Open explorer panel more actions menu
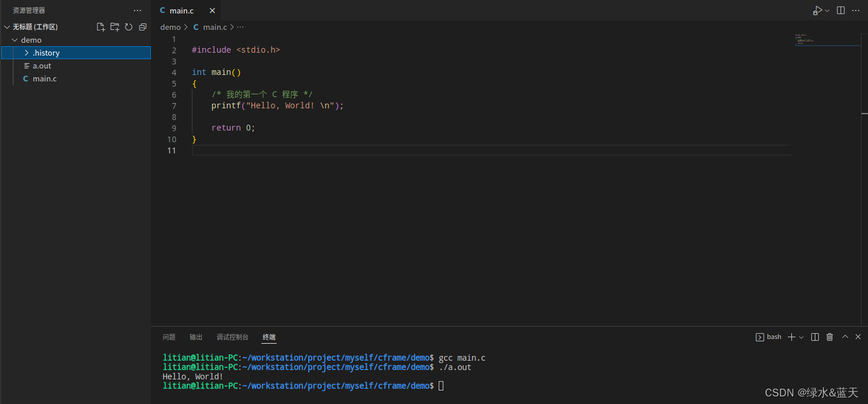The image size is (868, 404). 137,11
